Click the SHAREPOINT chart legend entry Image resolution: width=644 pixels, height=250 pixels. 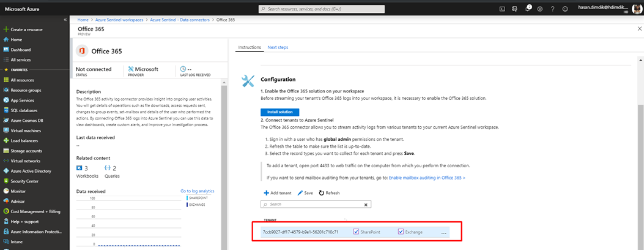click(x=197, y=198)
